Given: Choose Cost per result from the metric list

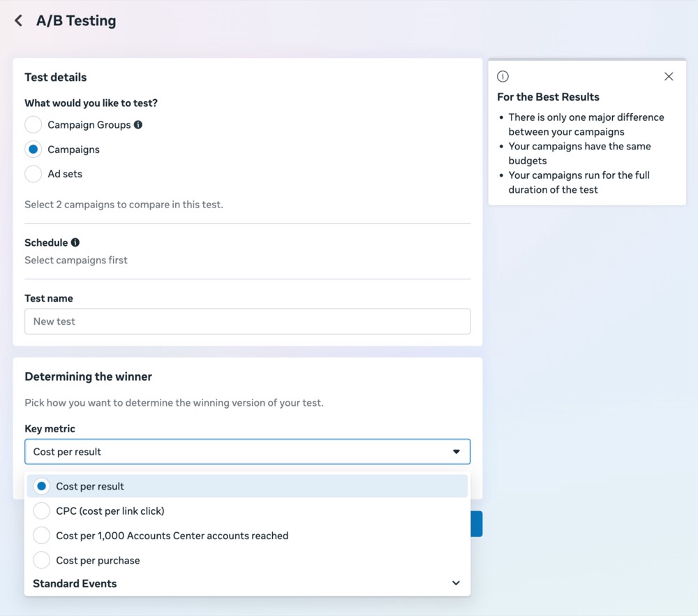Looking at the screenshot, I should pyautogui.click(x=90, y=486).
